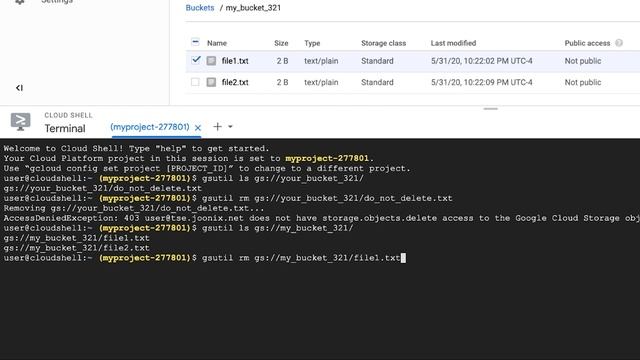Click the AccessDeniedException error line
This screenshot has width=640, height=360.
[322, 218]
